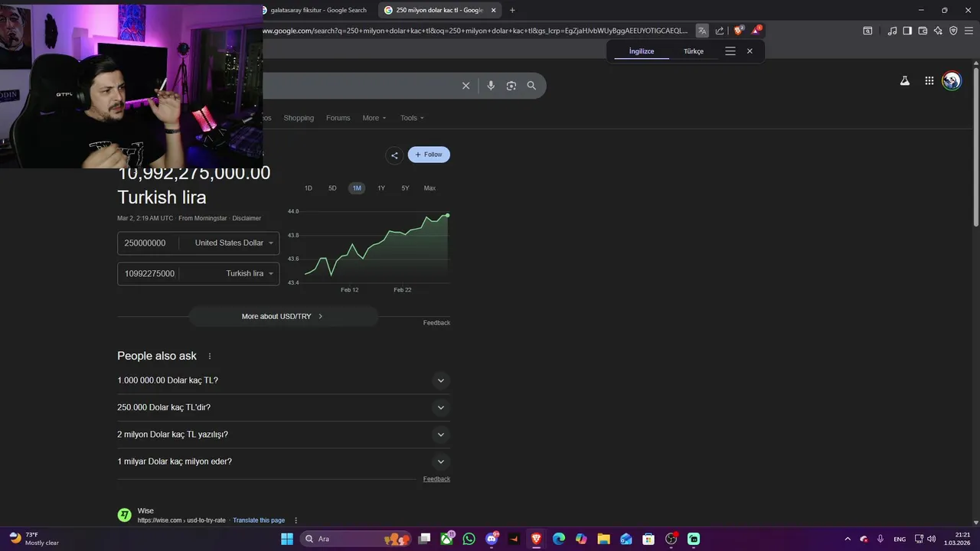The image size is (980, 551).
Task: Open Google Search Labs flask icon
Action: pos(905,80)
